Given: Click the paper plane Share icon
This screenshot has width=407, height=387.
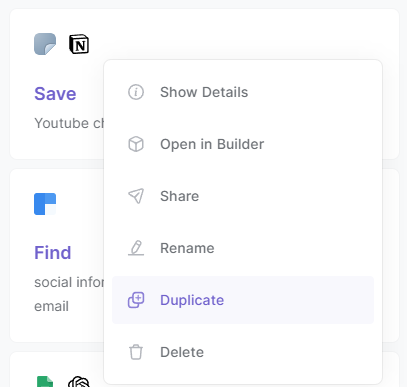Looking at the screenshot, I should tap(136, 196).
